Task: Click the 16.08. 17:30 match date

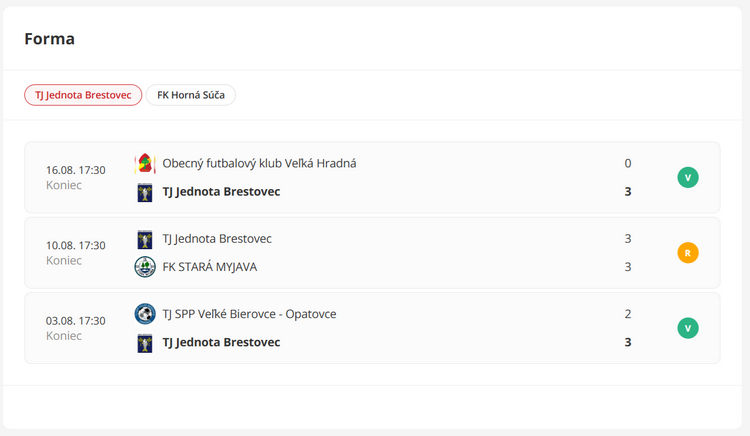Action: 76,171
